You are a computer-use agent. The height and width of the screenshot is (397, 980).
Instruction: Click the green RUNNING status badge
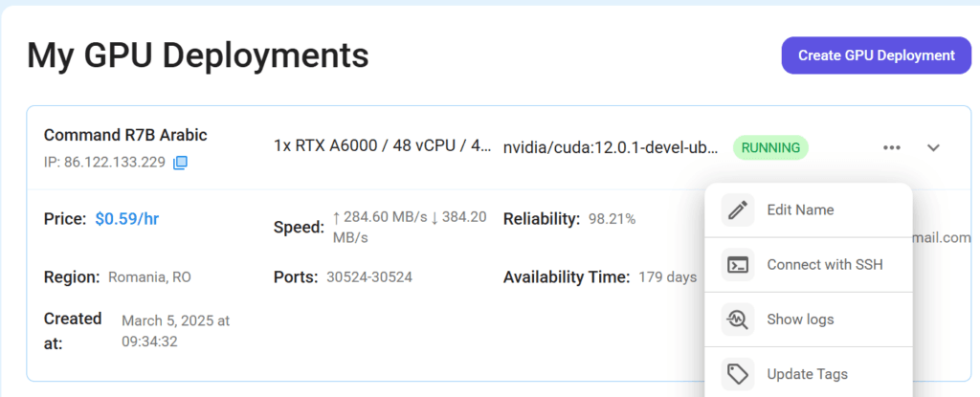coord(770,148)
